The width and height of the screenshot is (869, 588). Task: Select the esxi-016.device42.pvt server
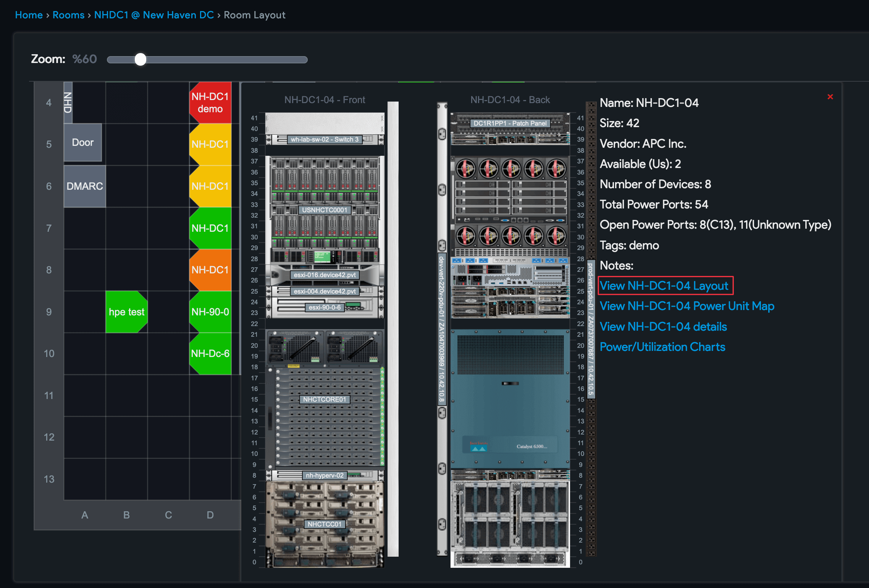[325, 274]
